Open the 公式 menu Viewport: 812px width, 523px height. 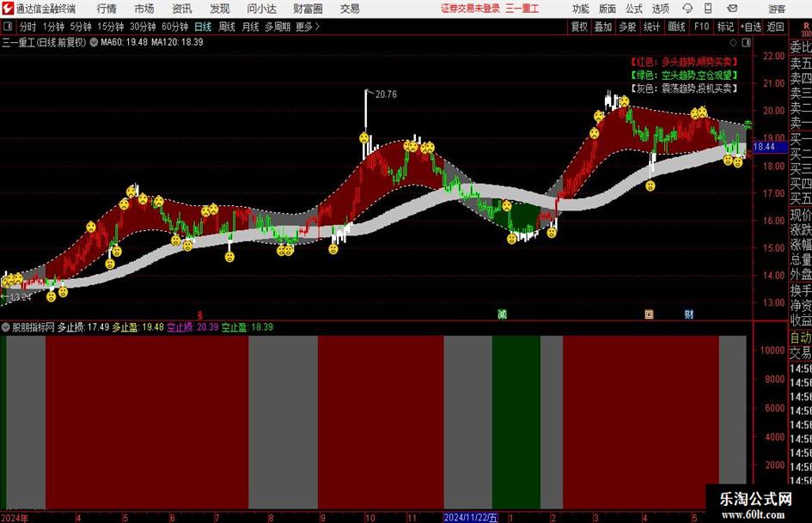coord(633,9)
